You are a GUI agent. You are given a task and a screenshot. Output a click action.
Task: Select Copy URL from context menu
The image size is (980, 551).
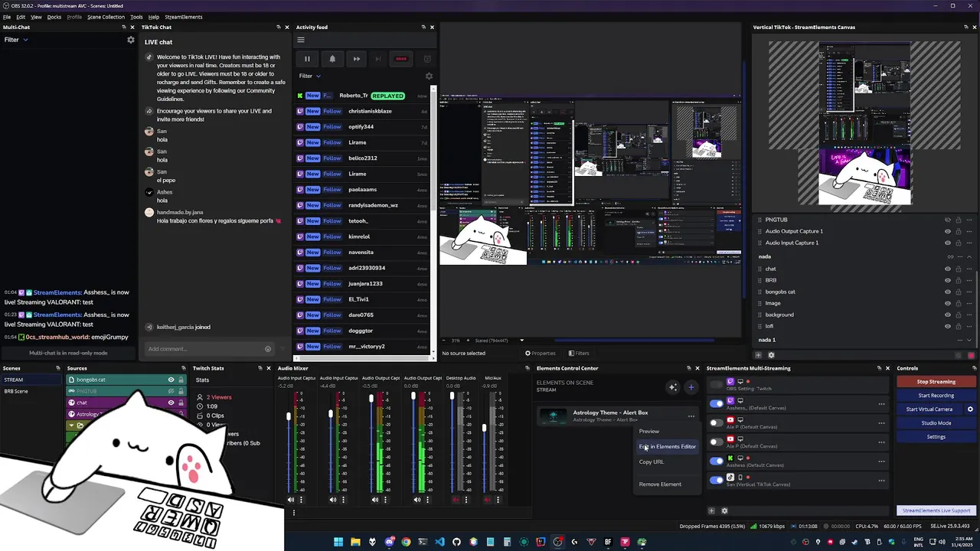(652, 461)
